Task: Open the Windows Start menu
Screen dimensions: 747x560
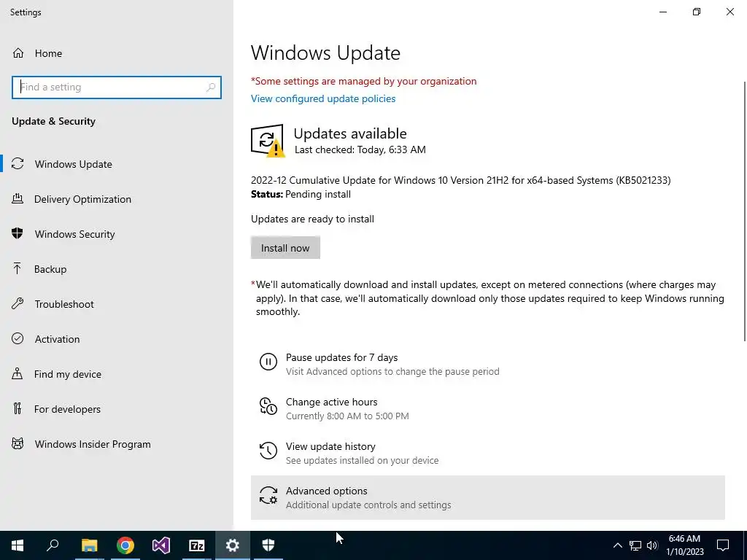Action: point(18,545)
